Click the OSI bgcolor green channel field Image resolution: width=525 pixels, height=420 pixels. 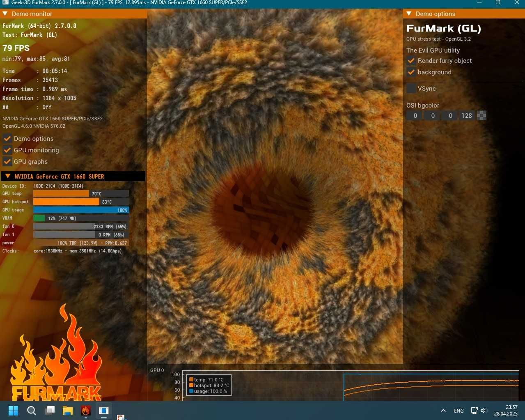[x=433, y=116]
